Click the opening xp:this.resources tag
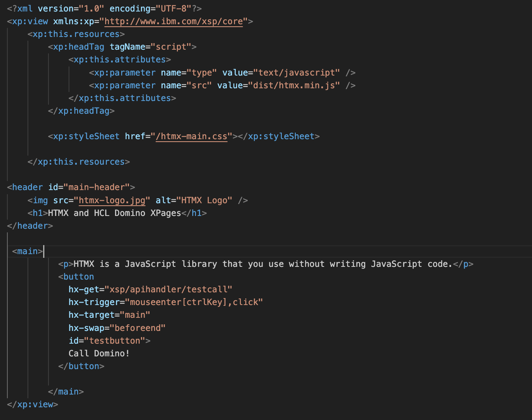Viewport: 532px width, 420px height. click(76, 34)
